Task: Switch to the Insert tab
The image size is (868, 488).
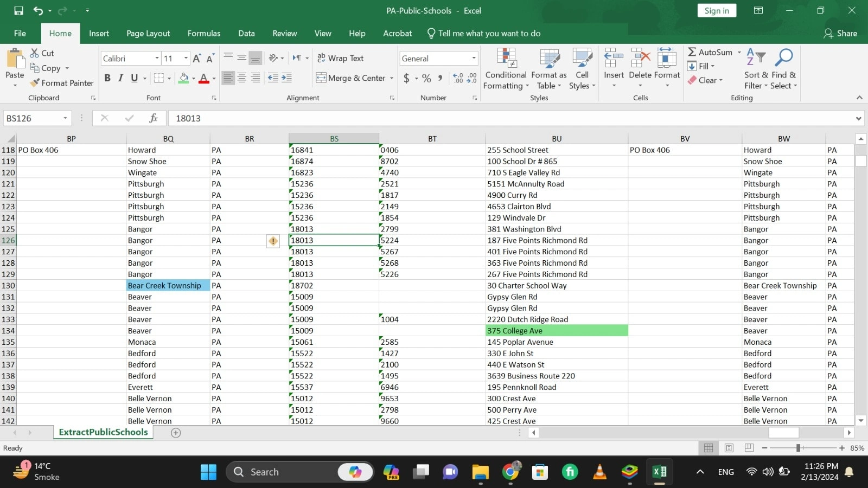Action: pyautogui.click(x=99, y=34)
